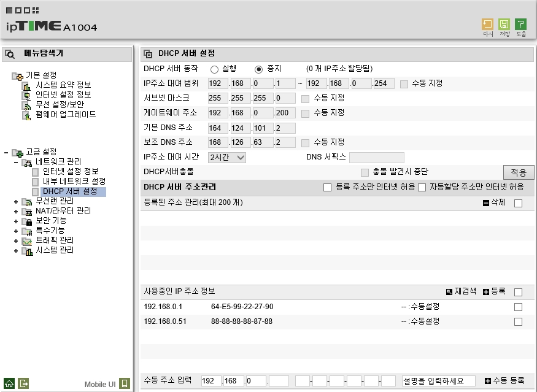Open the 도움 (help) icon
The image size is (537, 392).
520,25
